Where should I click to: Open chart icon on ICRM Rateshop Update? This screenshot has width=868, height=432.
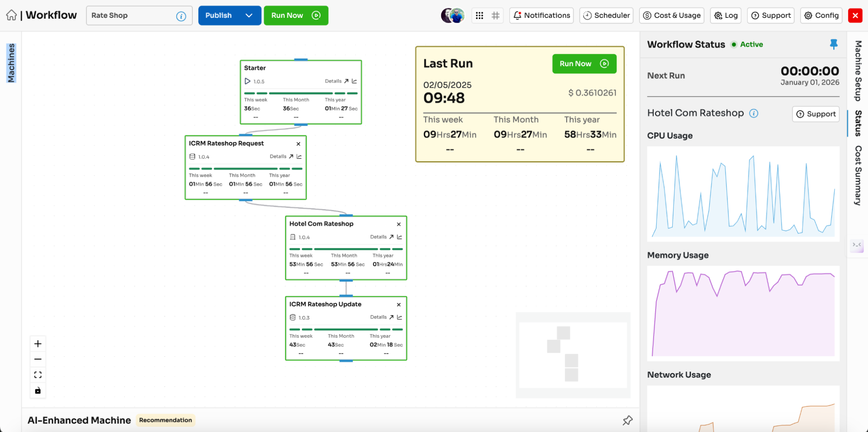pos(399,317)
